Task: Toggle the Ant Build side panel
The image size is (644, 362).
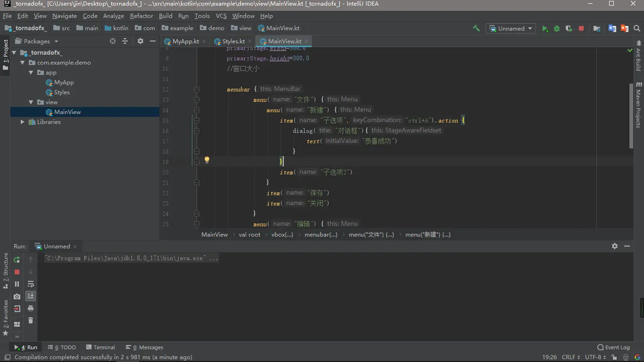Action: pyautogui.click(x=638, y=57)
